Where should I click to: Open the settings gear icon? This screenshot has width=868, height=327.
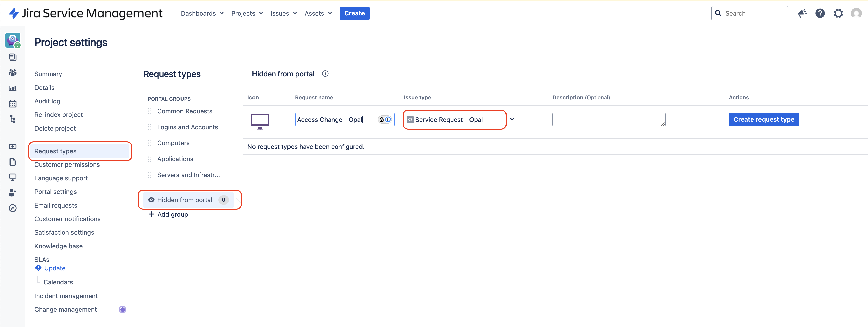838,13
